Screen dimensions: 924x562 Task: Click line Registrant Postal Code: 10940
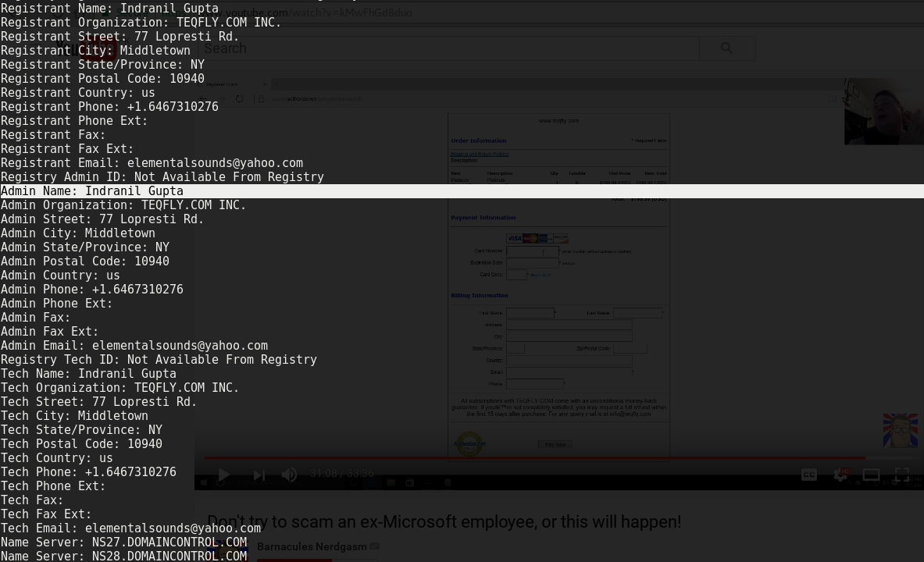tap(102, 79)
